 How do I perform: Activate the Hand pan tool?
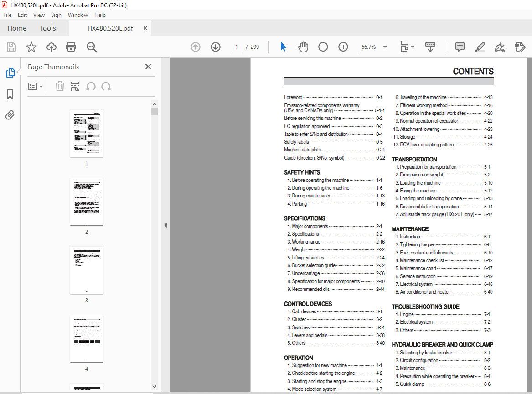(x=303, y=47)
